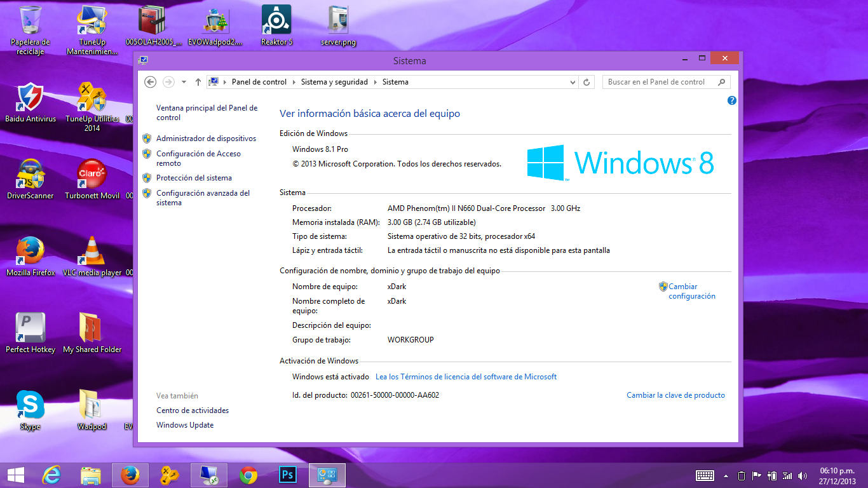The height and width of the screenshot is (488, 868).
Task: Open Administrador de dispositivos
Action: [206, 139]
